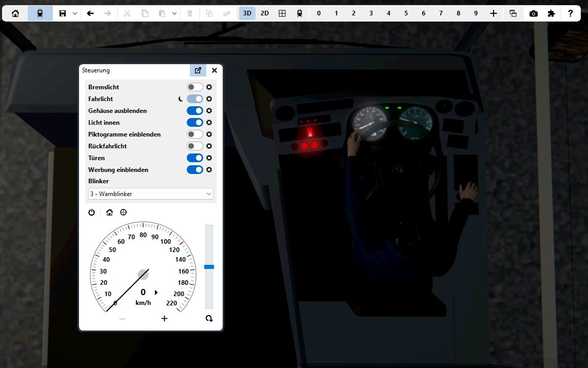Click the undo back arrow in the toolbar
Image resolution: width=588 pixels, height=368 pixels.
coord(90,13)
